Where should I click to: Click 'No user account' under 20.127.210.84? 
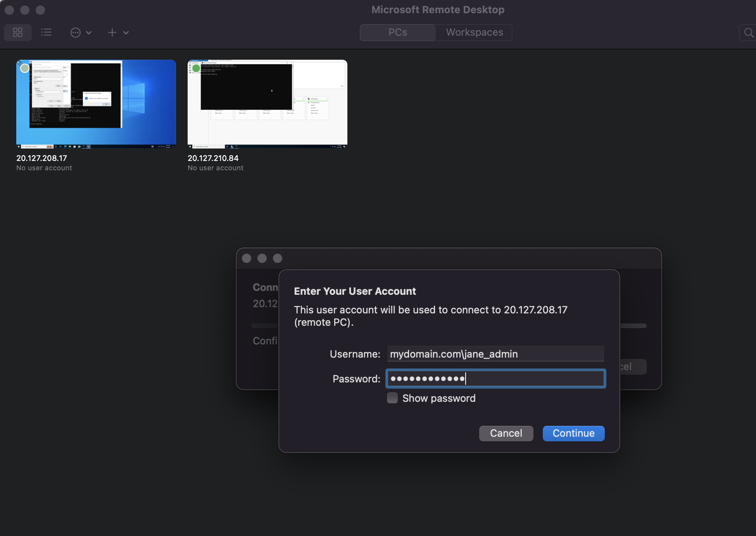216,168
